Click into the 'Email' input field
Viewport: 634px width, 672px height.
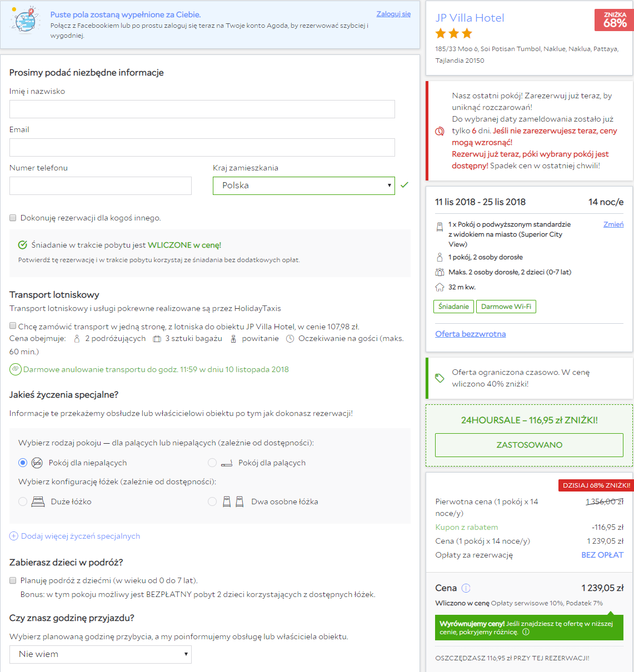[x=202, y=147]
